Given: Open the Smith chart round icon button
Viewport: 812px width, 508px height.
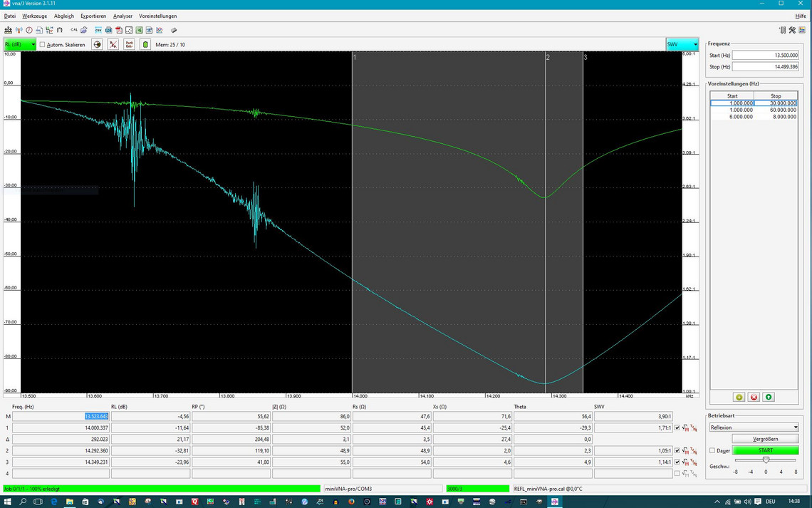Looking at the screenshot, I should 97,45.
